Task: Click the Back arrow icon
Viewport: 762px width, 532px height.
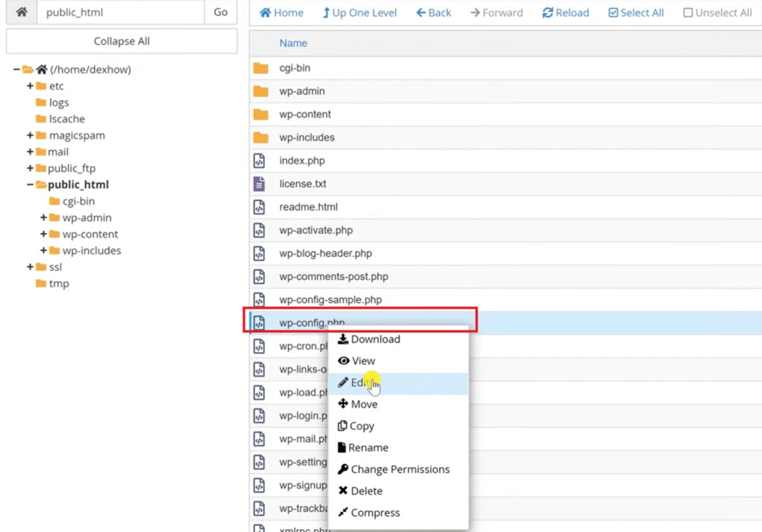Action: pos(420,12)
